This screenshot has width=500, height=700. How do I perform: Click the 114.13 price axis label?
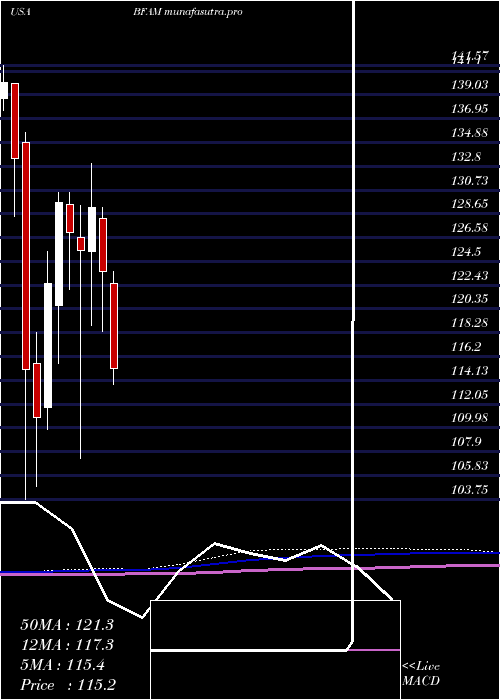pos(470,371)
